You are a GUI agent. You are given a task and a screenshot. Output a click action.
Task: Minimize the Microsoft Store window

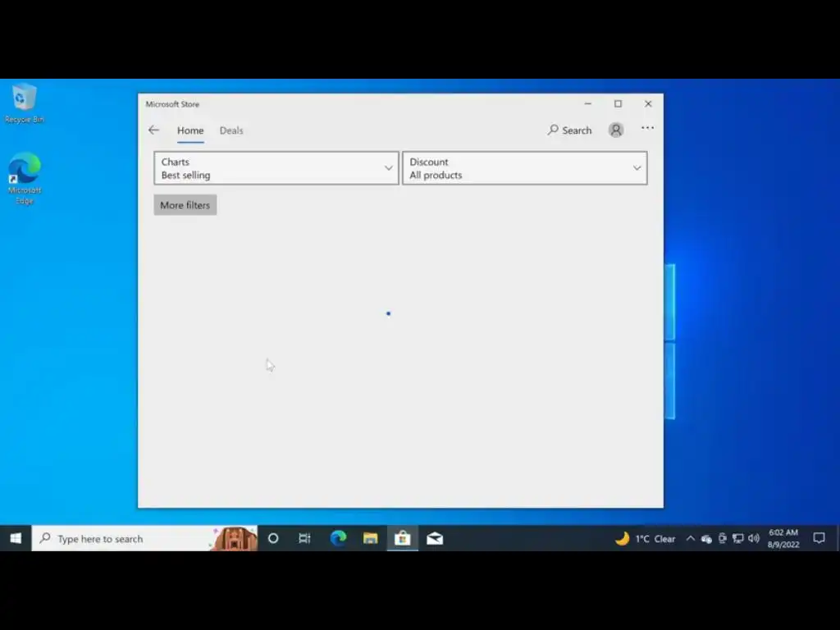(588, 104)
